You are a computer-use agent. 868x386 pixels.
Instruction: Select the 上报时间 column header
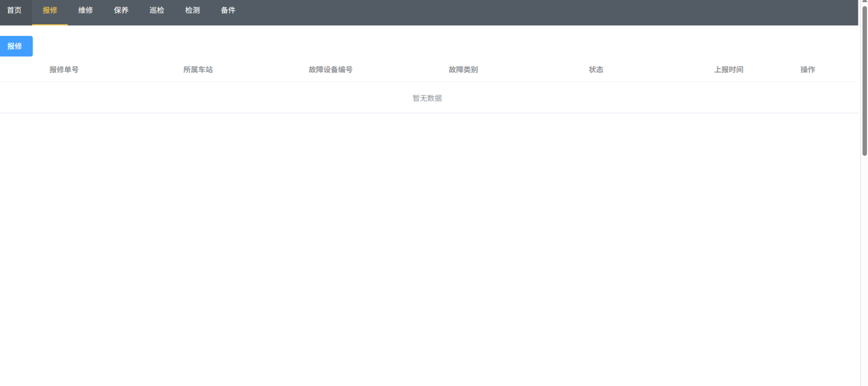pyautogui.click(x=729, y=70)
